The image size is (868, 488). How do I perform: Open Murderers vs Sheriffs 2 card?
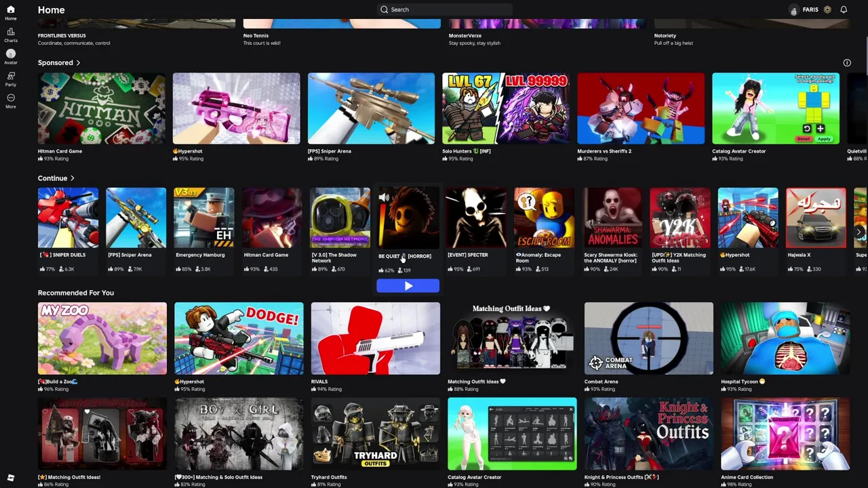pyautogui.click(x=640, y=108)
